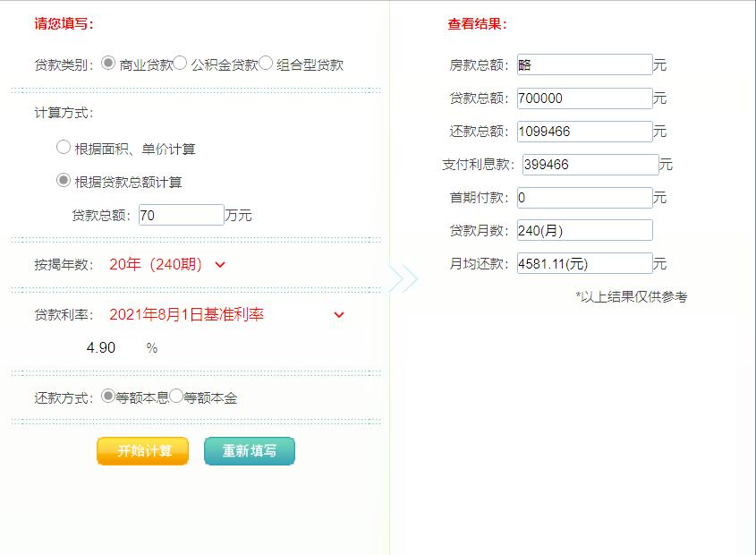Choose 根据面积、单价计算 calculation method
This screenshot has width=756, height=555.
[63, 148]
